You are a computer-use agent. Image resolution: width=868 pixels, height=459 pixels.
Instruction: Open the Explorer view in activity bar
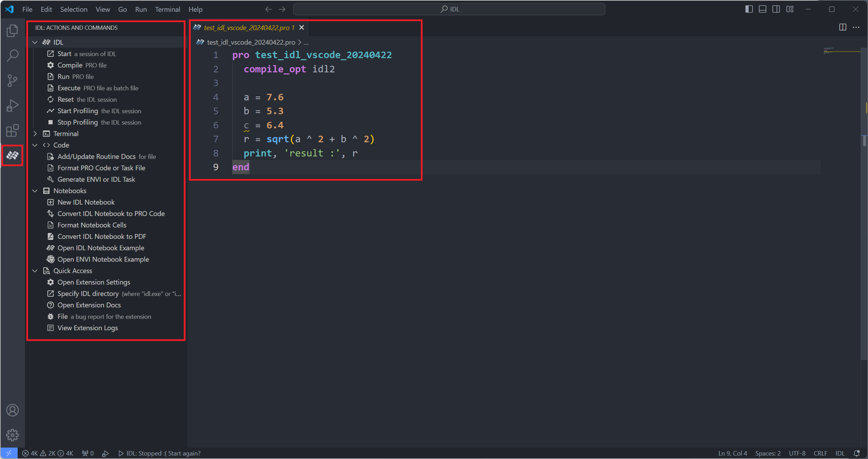pos(12,31)
